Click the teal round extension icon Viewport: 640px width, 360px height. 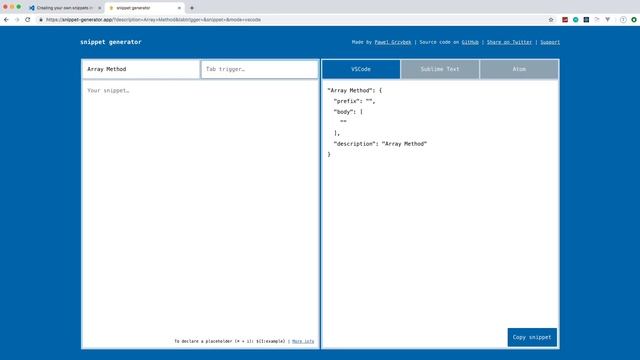[x=576, y=20]
